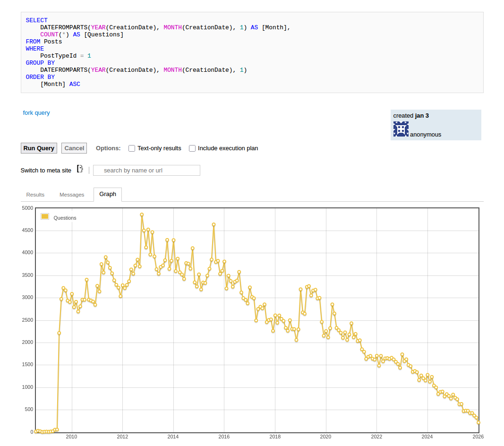Toggle the Text-only results checkbox

tap(132, 148)
